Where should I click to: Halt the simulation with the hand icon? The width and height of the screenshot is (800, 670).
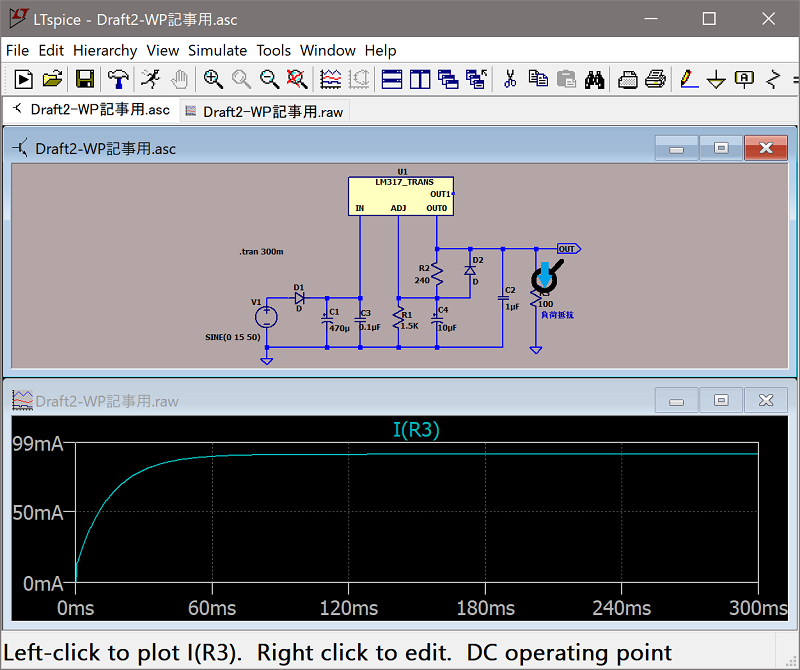[179, 79]
